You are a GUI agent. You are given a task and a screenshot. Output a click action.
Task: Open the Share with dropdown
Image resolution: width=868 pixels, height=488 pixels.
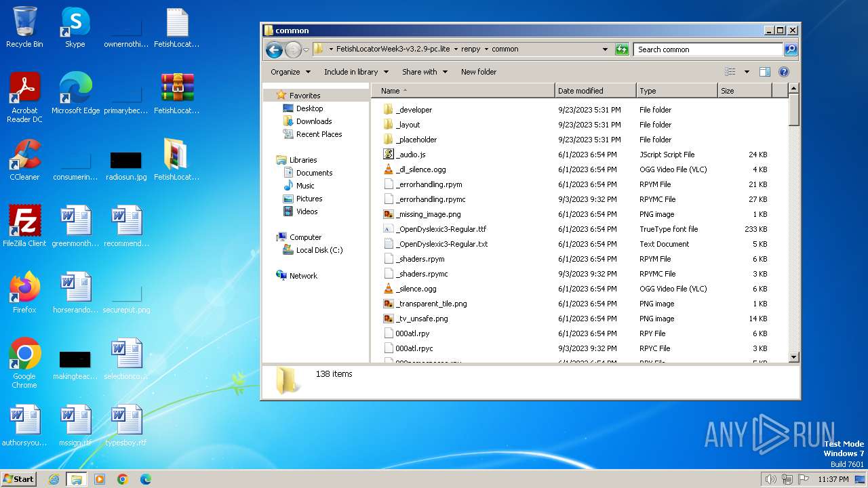coord(425,72)
